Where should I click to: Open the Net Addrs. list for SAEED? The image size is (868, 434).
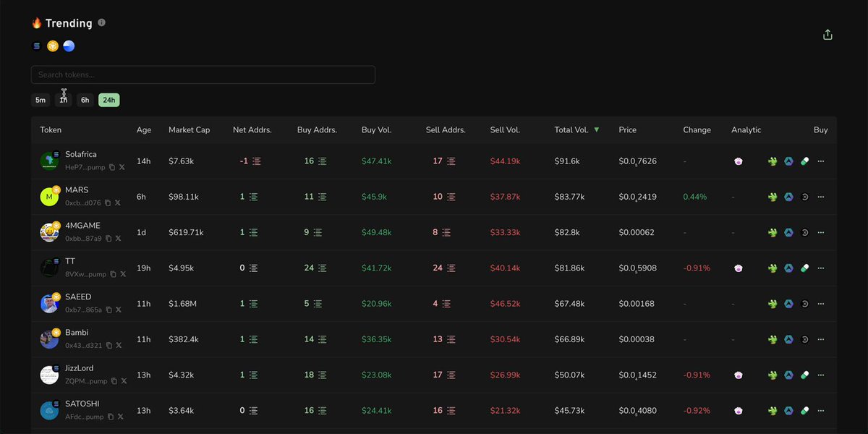[253, 304]
